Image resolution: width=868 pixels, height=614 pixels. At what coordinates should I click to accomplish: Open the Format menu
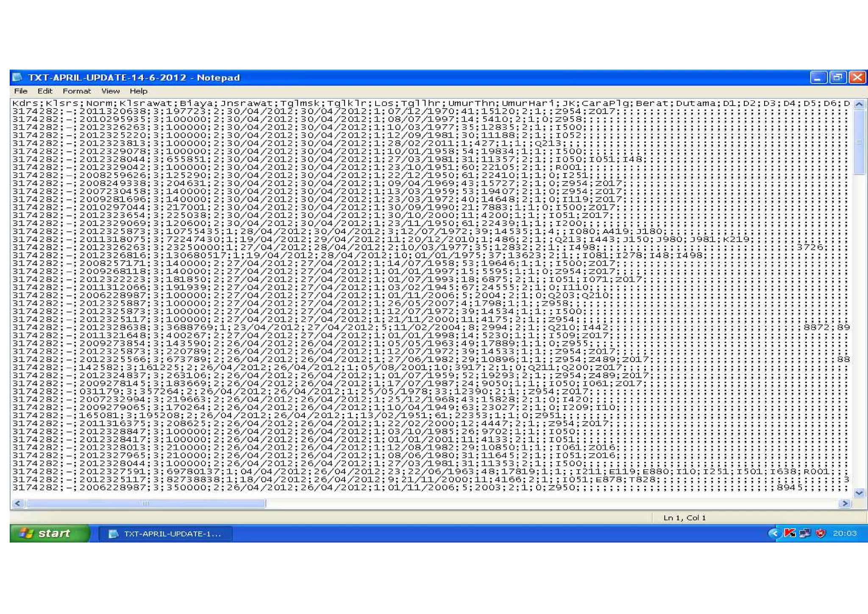click(77, 91)
